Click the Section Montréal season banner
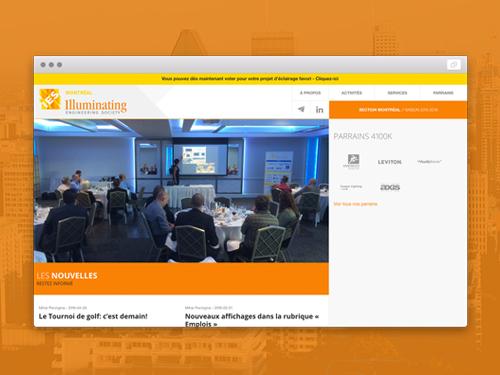This screenshot has height=375, width=500. pyautogui.click(x=398, y=110)
